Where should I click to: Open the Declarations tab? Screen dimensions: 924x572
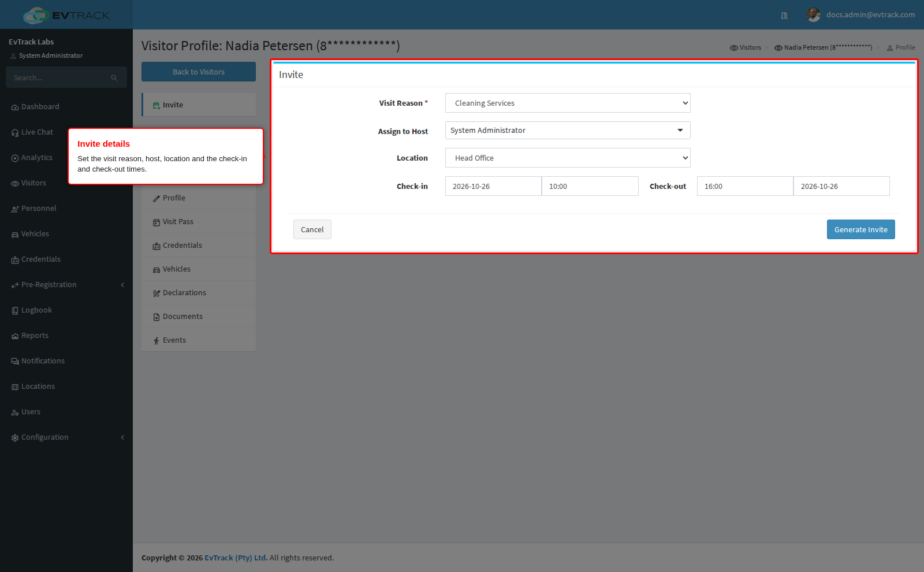click(x=199, y=293)
